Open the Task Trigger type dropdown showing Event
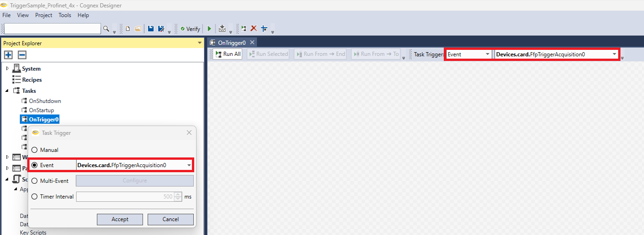 point(469,54)
